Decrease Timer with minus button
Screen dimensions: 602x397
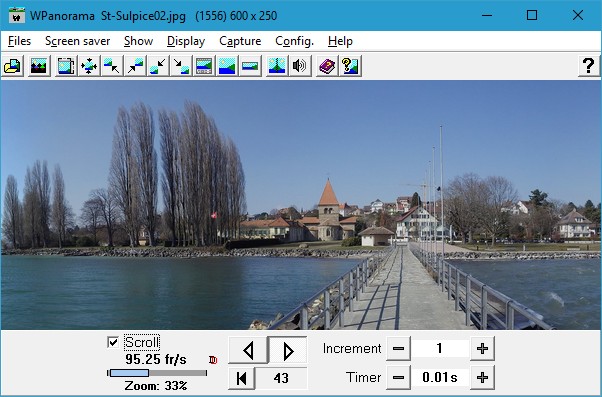pyautogui.click(x=398, y=377)
